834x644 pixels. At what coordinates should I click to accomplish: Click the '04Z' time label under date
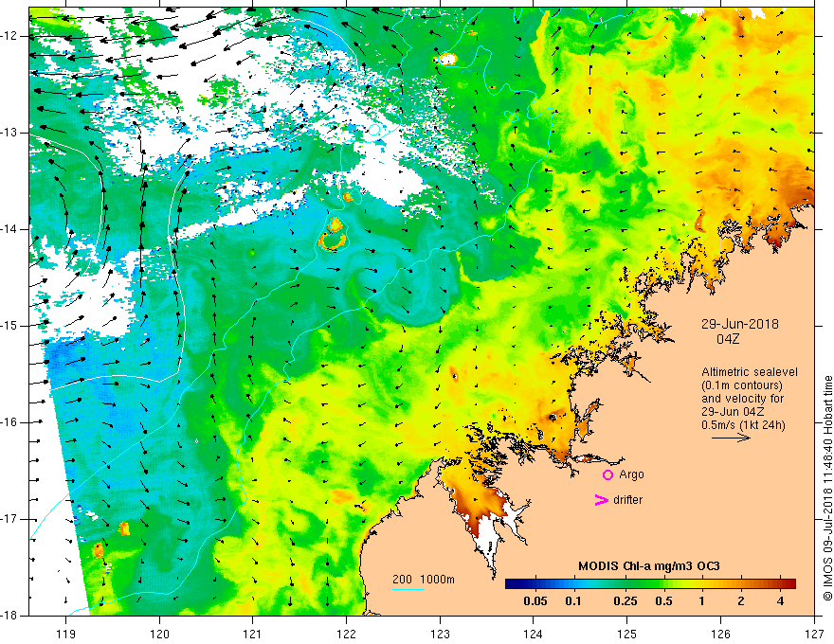(x=728, y=339)
